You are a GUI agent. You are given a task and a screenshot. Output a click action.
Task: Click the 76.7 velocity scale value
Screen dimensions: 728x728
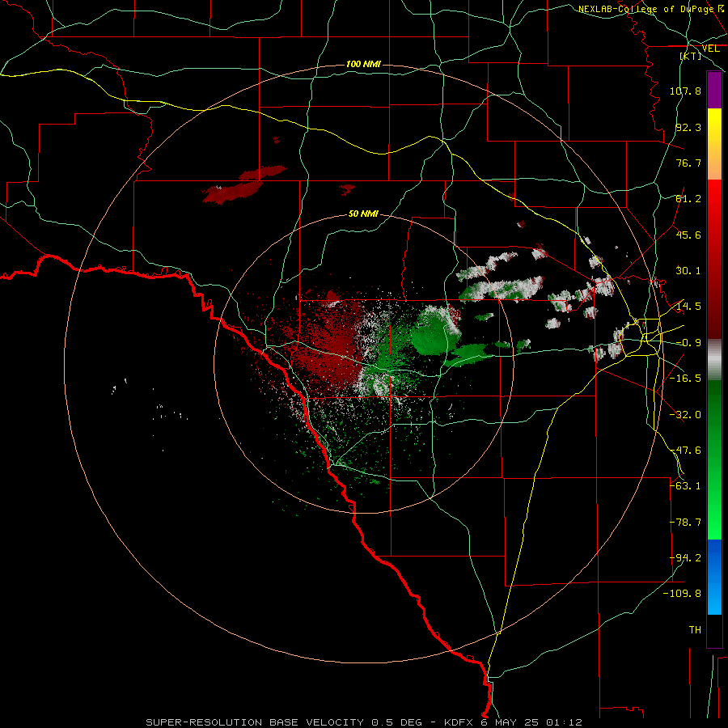pyautogui.click(x=688, y=163)
